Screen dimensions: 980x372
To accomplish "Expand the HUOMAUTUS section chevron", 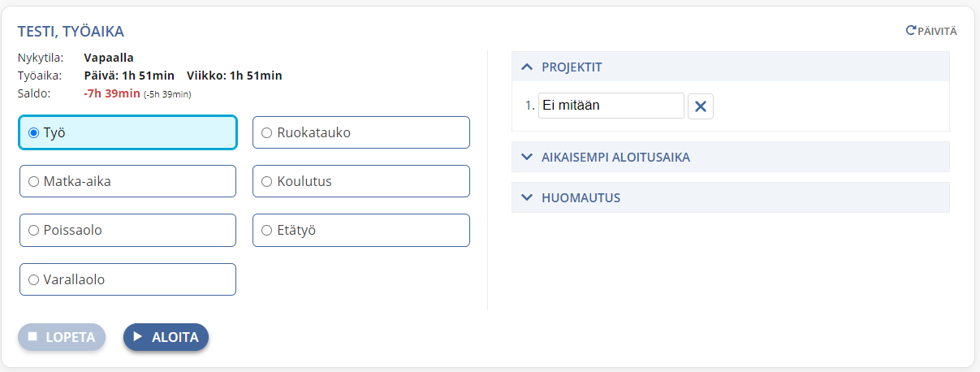I will click(x=526, y=197).
